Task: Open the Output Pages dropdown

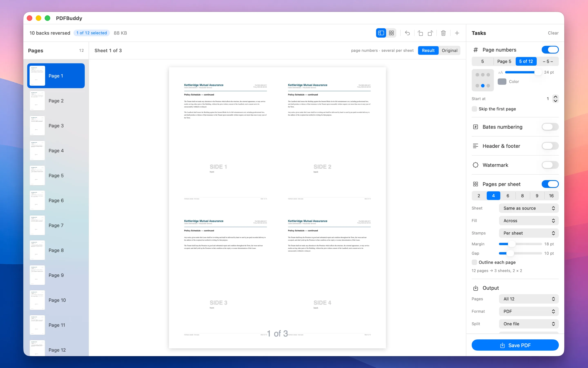Action: pos(529,299)
